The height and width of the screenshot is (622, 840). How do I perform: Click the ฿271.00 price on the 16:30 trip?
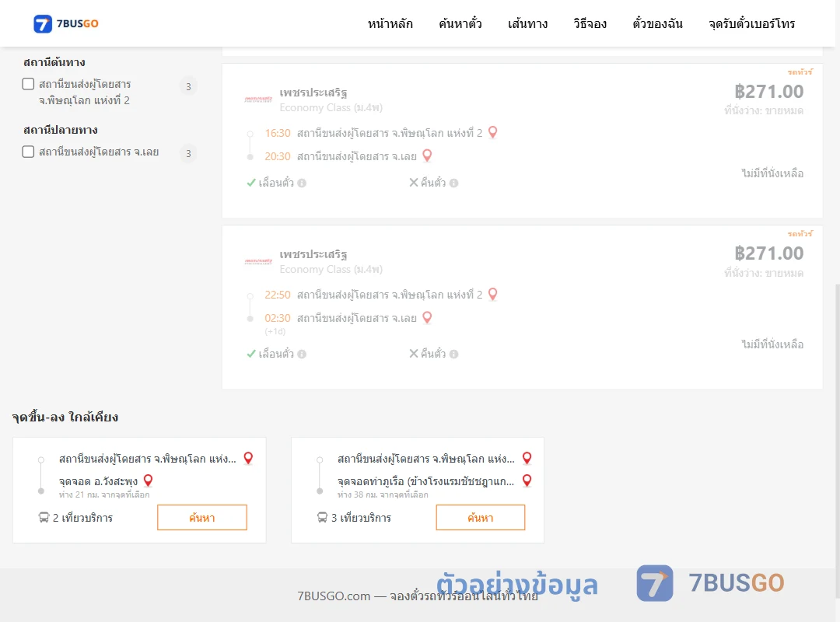(x=768, y=92)
